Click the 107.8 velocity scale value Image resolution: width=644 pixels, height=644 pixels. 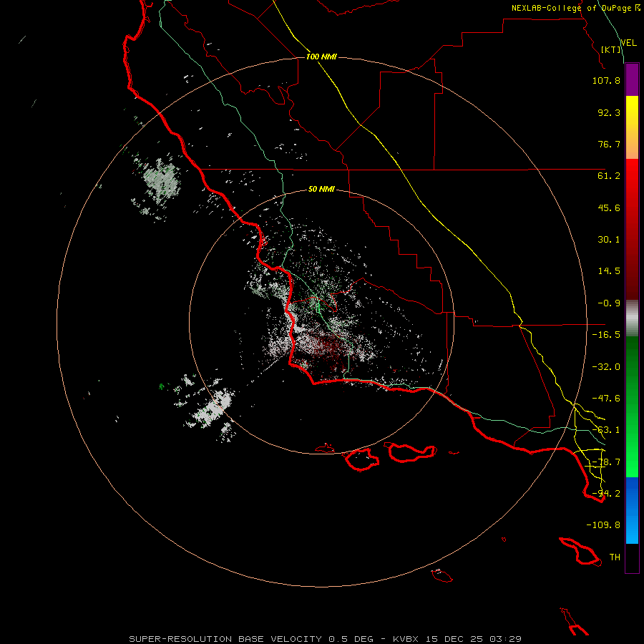tap(606, 80)
